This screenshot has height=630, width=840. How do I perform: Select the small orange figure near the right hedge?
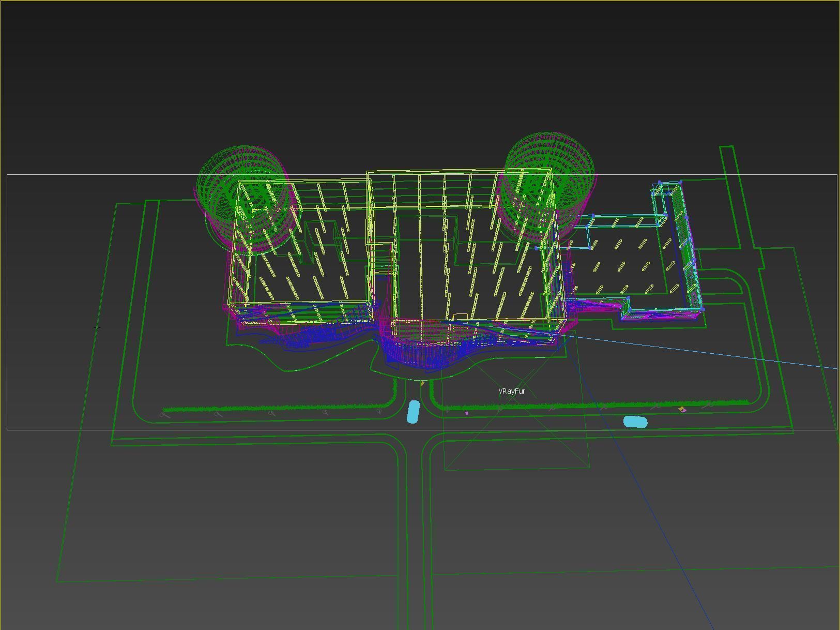[x=682, y=410]
